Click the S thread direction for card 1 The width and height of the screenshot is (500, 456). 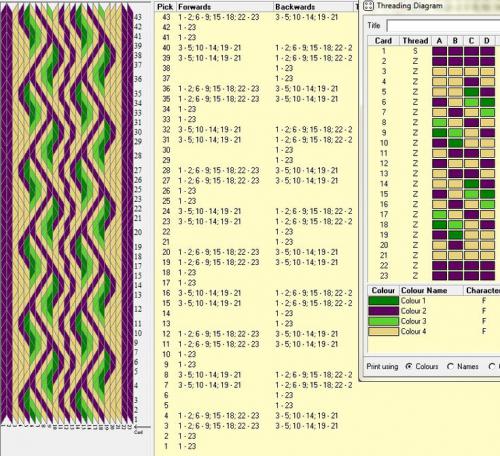[415, 51]
